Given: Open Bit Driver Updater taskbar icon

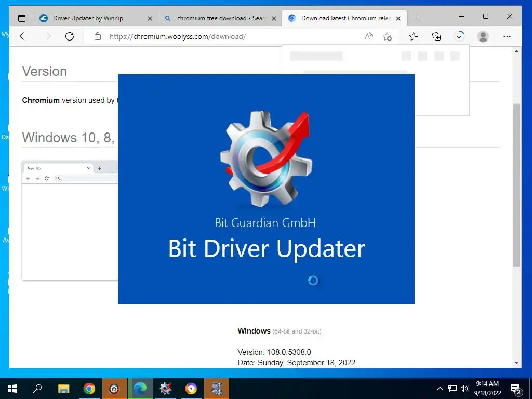Looking at the screenshot, I should click(166, 389).
